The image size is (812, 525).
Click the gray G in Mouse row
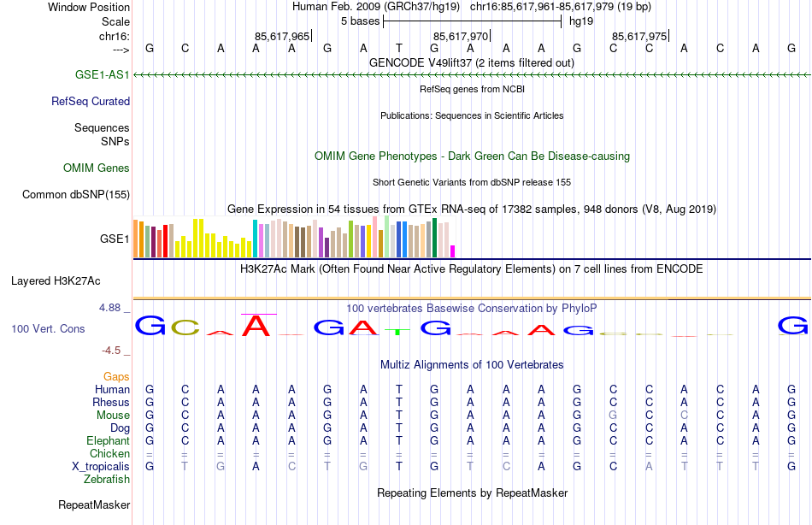pos(613,416)
